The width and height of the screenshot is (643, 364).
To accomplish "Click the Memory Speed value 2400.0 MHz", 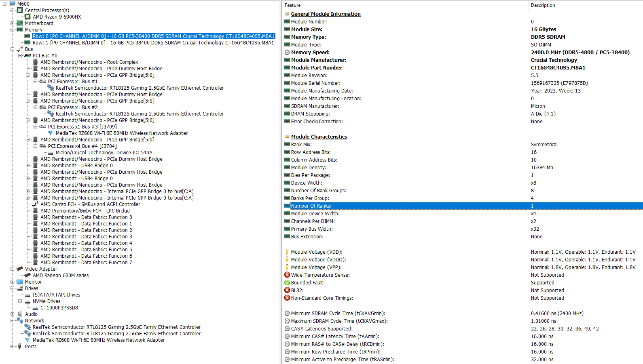I will (580, 52).
